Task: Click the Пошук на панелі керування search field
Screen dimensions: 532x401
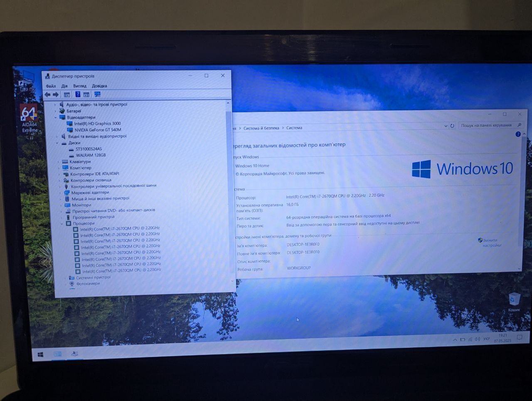Action: [x=490, y=125]
